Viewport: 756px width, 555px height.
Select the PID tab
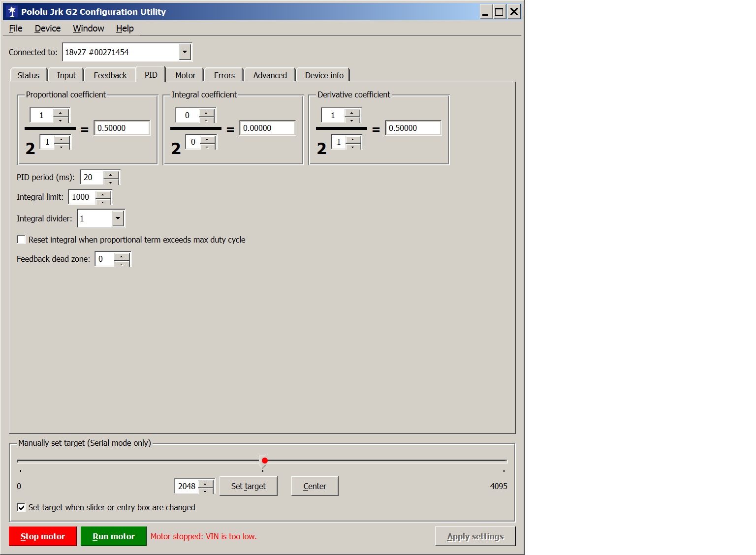pyautogui.click(x=151, y=75)
